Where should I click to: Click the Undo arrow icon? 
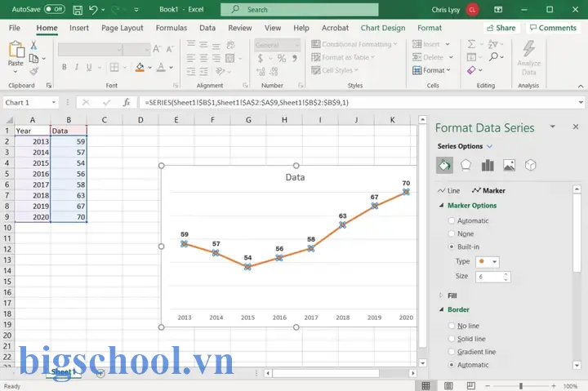click(x=93, y=10)
